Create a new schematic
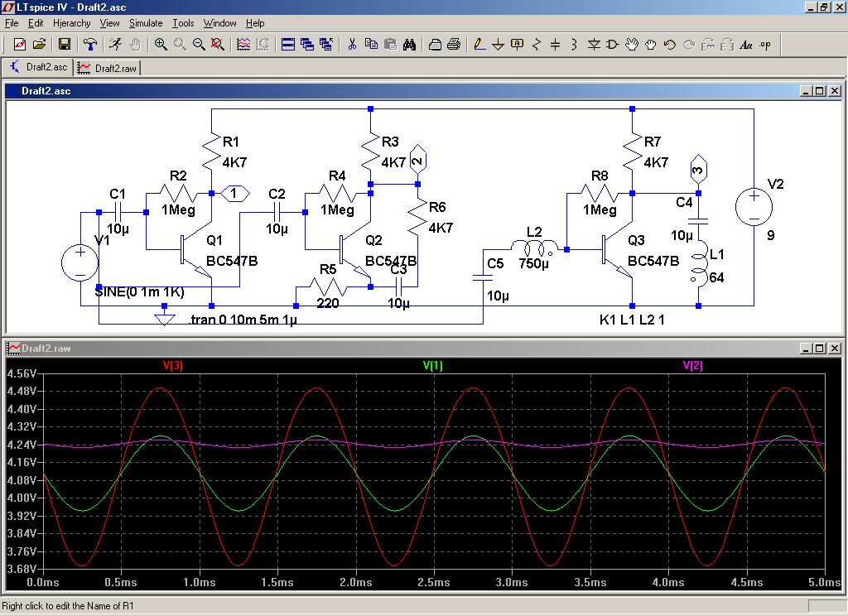 [20, 45]
